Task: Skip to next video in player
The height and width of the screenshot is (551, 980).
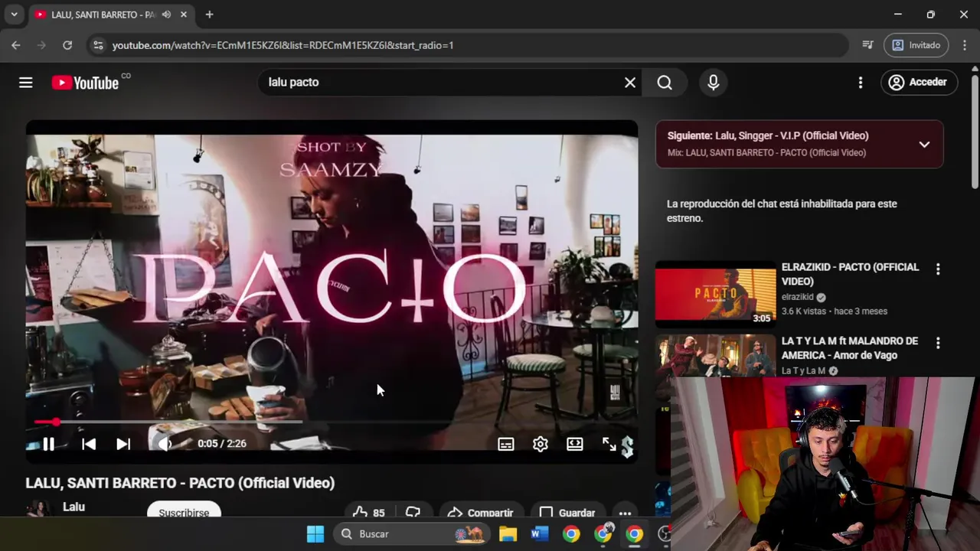Action: click(123, 444)
